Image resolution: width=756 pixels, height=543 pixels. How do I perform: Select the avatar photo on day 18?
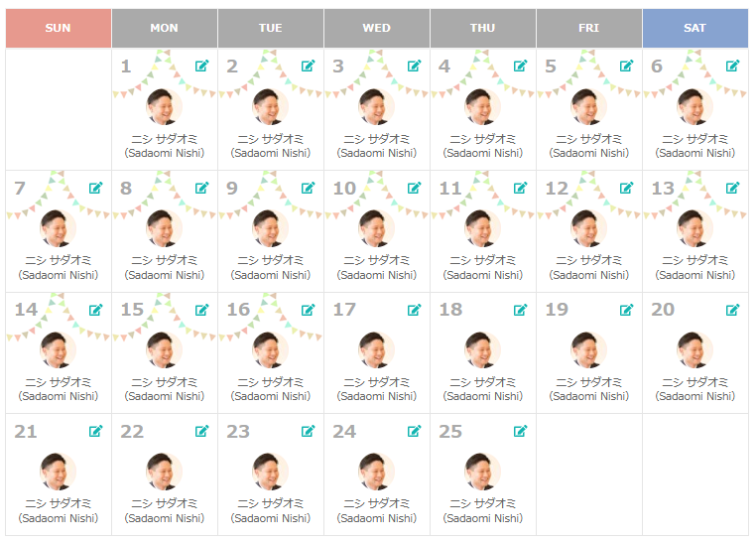pos(483,350)
